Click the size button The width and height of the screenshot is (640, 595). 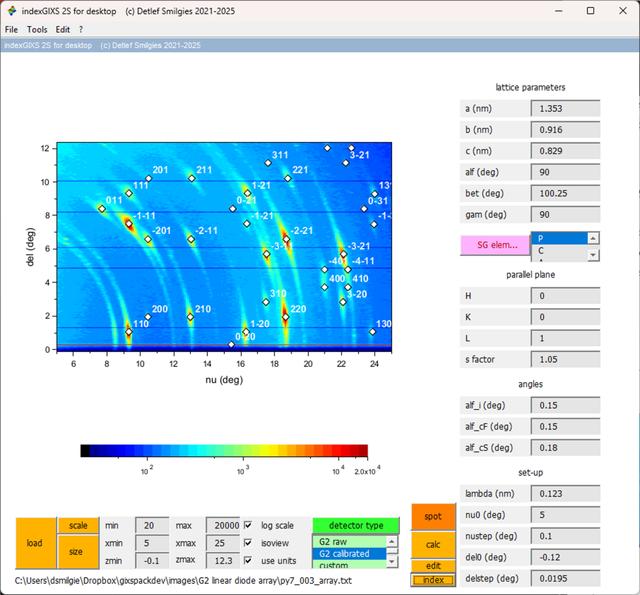pos(78,552)
